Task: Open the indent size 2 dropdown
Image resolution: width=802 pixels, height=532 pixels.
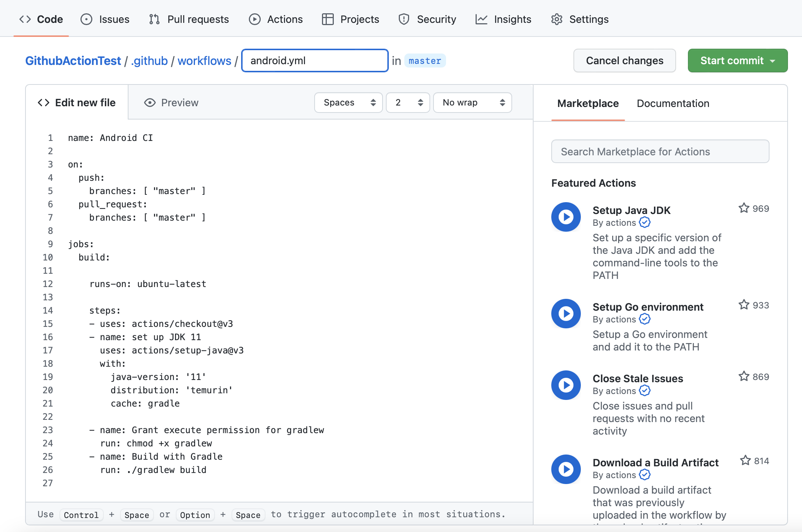Action: [408, 103]
